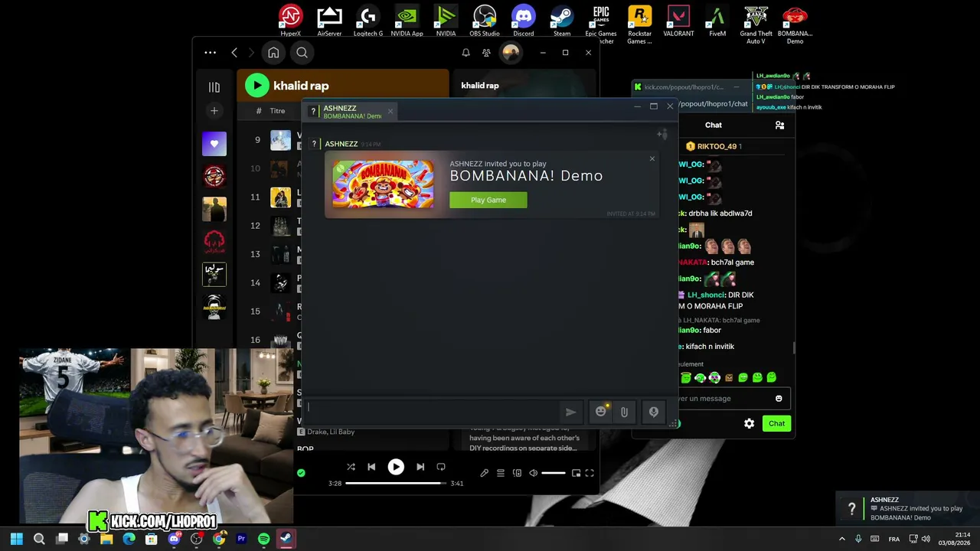This screenshot has height=551, width=980.
Task: Open Spotify friend activity
Action: [x=486, y=53]
